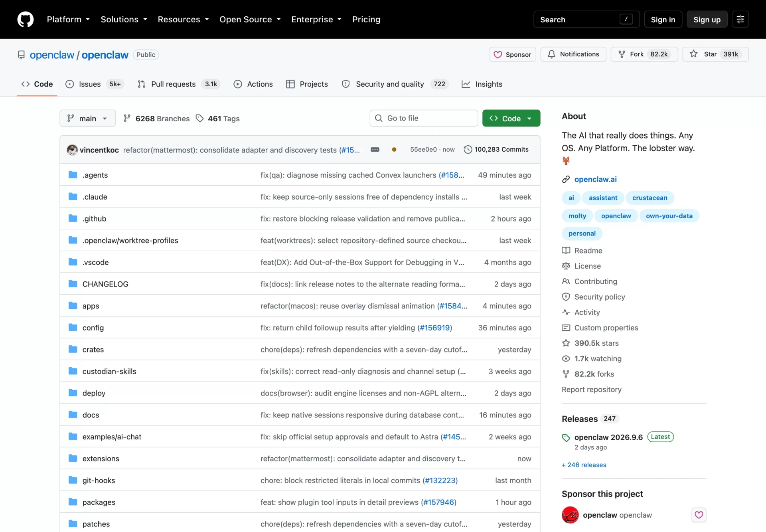Click the book icon beside Readme
This screenshot has width=766, height=532.
(566, 251)
